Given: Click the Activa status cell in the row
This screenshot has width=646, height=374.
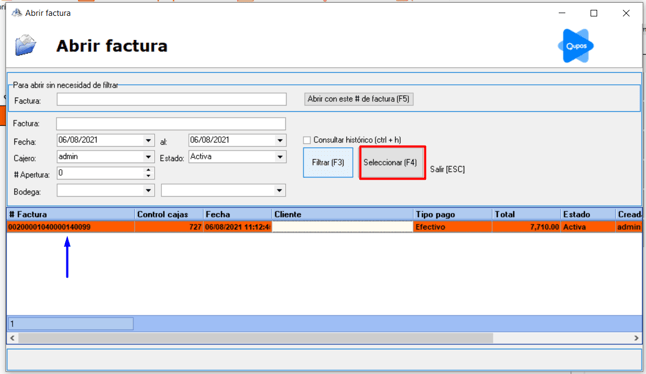Looking at the screenshot, I should pos(587,227).
